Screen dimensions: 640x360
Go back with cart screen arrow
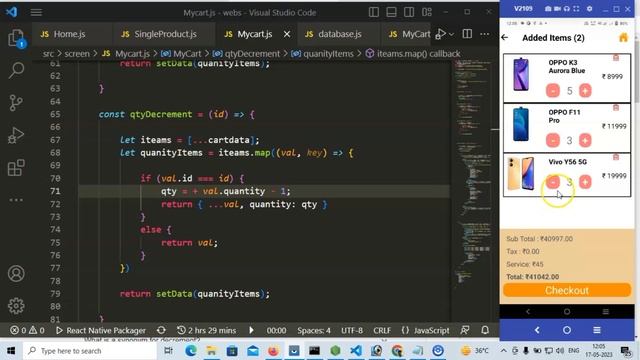point(505,38)
